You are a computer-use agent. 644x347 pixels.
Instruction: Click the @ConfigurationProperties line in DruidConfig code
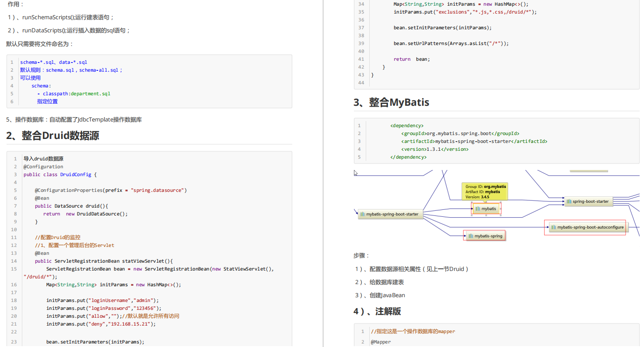click(111, 190)
